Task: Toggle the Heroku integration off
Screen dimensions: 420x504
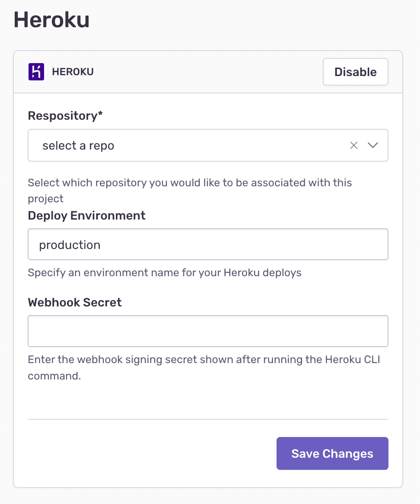Action: (x=355, y=72)
